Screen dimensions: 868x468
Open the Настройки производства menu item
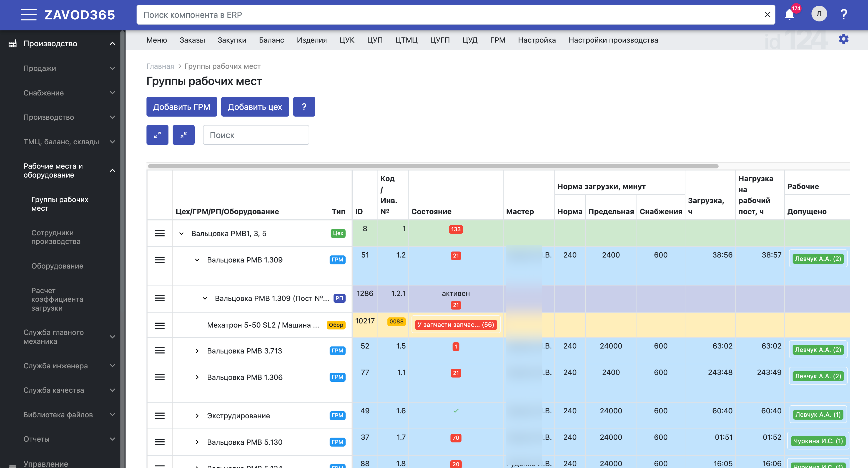tap(613, 40)
